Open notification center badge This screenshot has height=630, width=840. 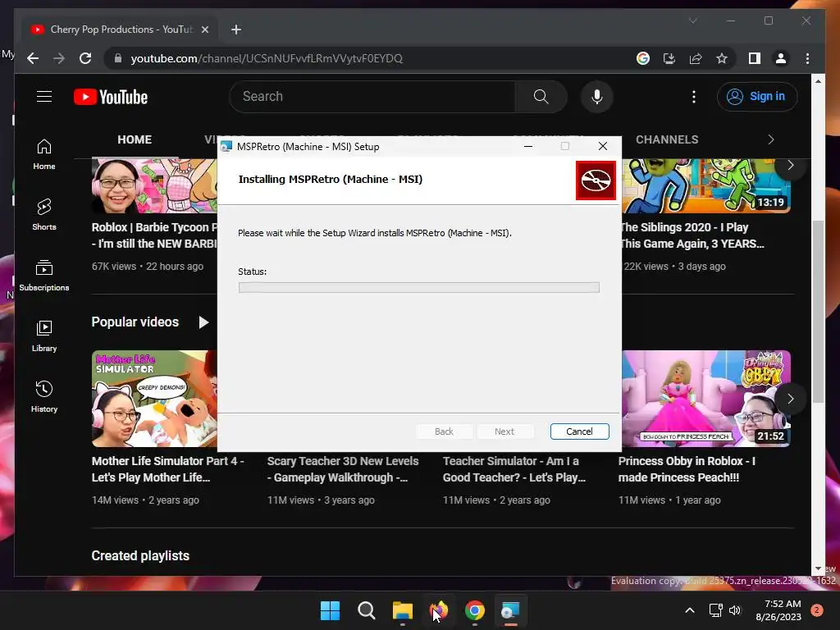click(x=817, y=609)
